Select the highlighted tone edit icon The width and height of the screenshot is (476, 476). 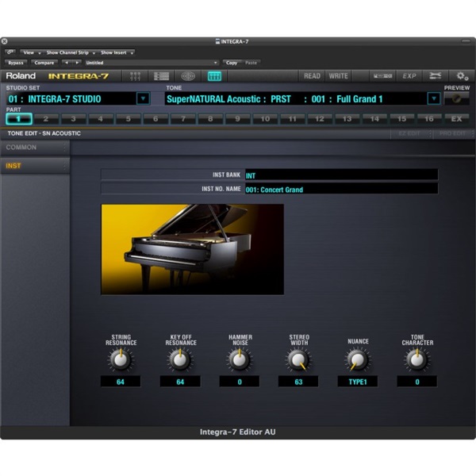pos(214,76)
